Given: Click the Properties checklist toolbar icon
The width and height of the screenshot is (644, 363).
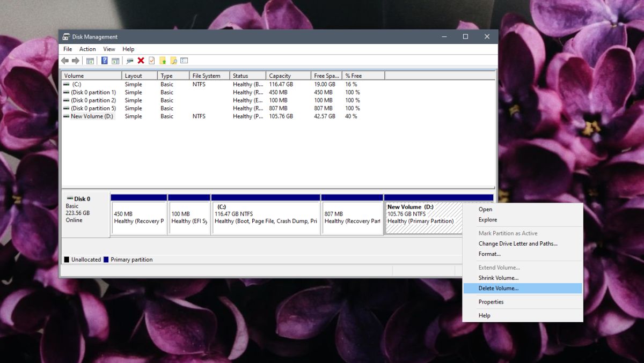Looking at the screenshot, I should point(151,60).
